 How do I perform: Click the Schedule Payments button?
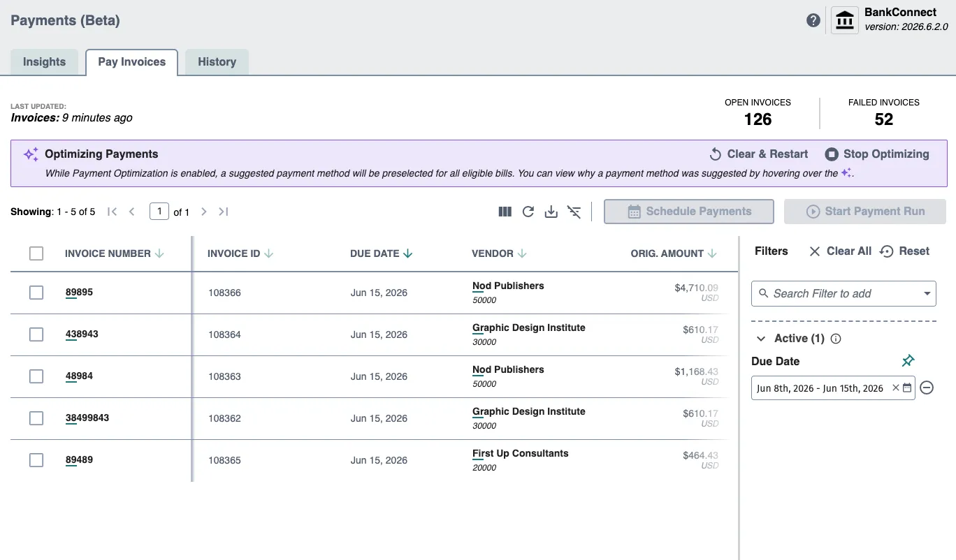click(x=689, y=212)
